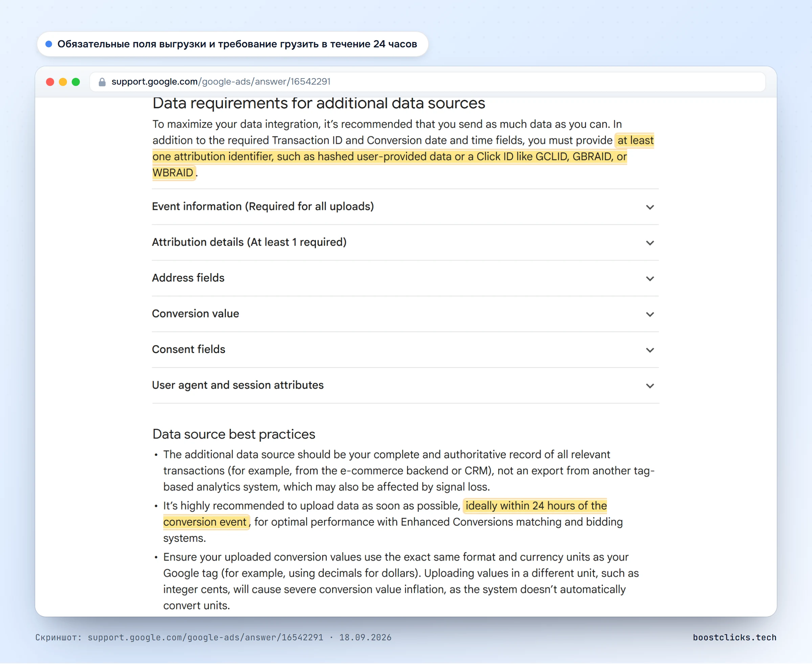Viewport: 812px width, 664px height.
Task: Open the 'Conversion value' heading
Action: [195, 314]
